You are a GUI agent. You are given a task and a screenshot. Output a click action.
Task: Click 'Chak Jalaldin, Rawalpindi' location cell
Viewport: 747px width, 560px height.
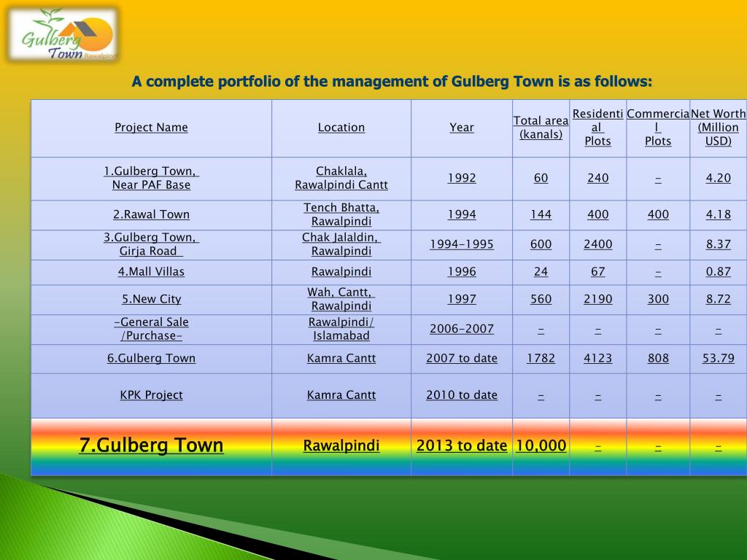[x=341, y=244]
